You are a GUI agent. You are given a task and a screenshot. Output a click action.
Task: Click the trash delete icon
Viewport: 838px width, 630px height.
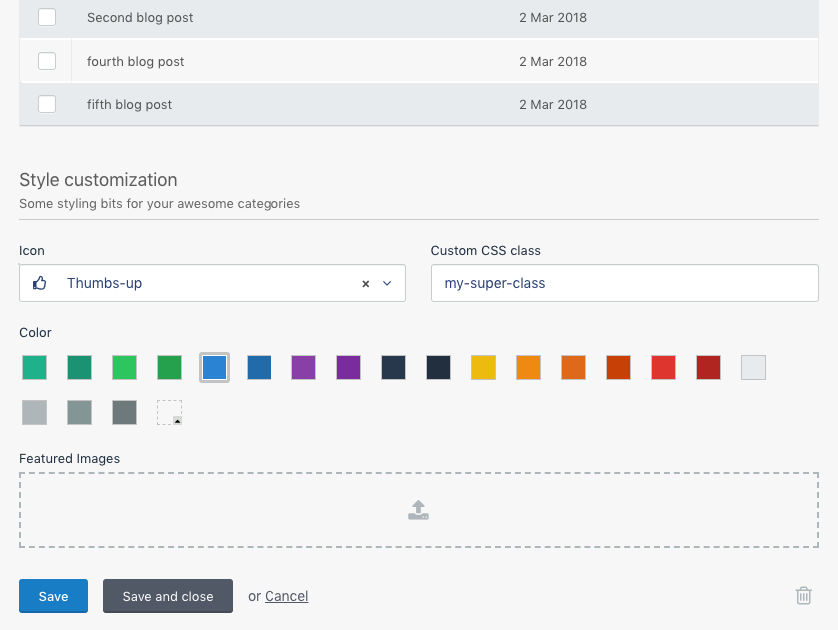(803, 595)
